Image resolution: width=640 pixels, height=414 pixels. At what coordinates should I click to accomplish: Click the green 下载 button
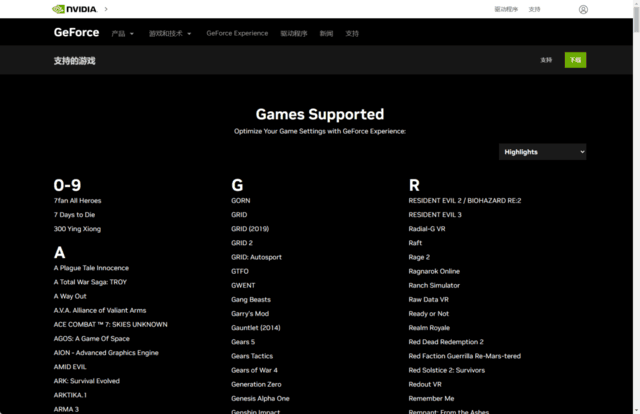point(576,60)
